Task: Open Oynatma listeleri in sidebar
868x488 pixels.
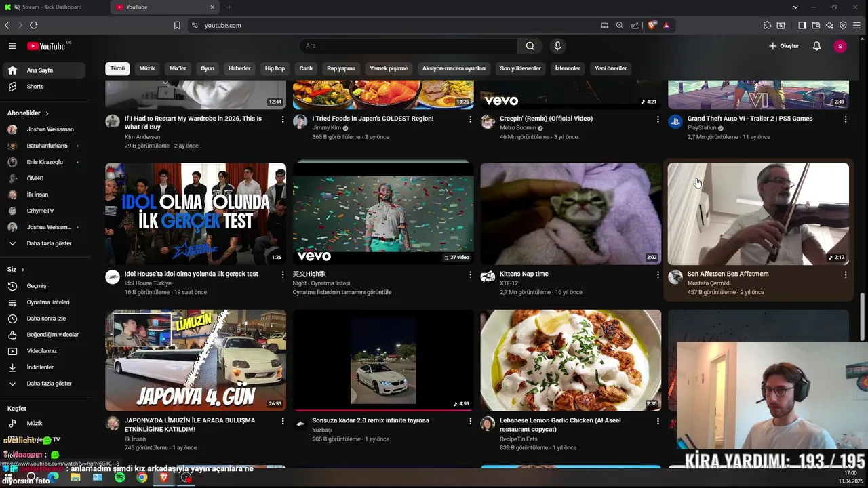Action: tap(43, 302)
